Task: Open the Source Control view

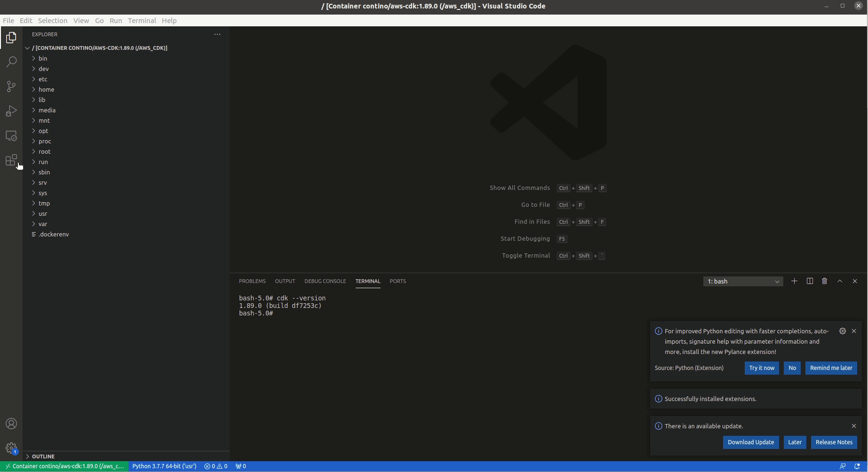Action: coord(11,87)
